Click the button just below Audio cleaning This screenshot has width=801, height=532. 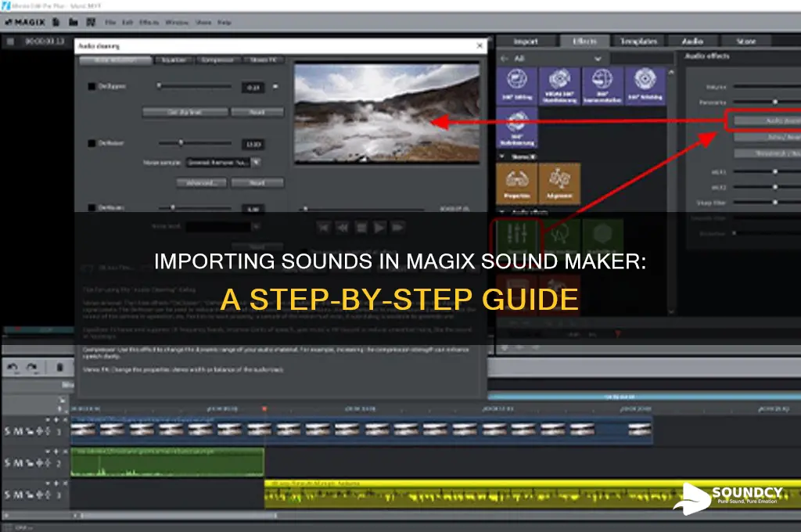point(768,138)
